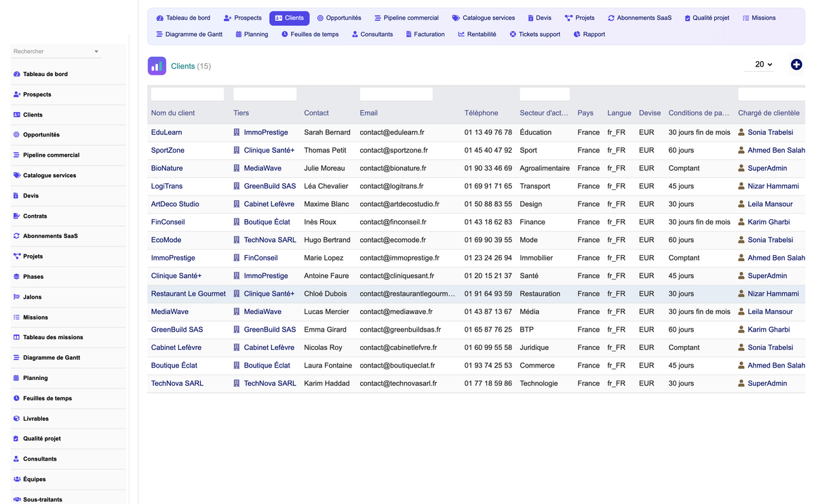Switch to the Pipeline commercial top tab
814x504 pixels.
(x=406, y=18)
